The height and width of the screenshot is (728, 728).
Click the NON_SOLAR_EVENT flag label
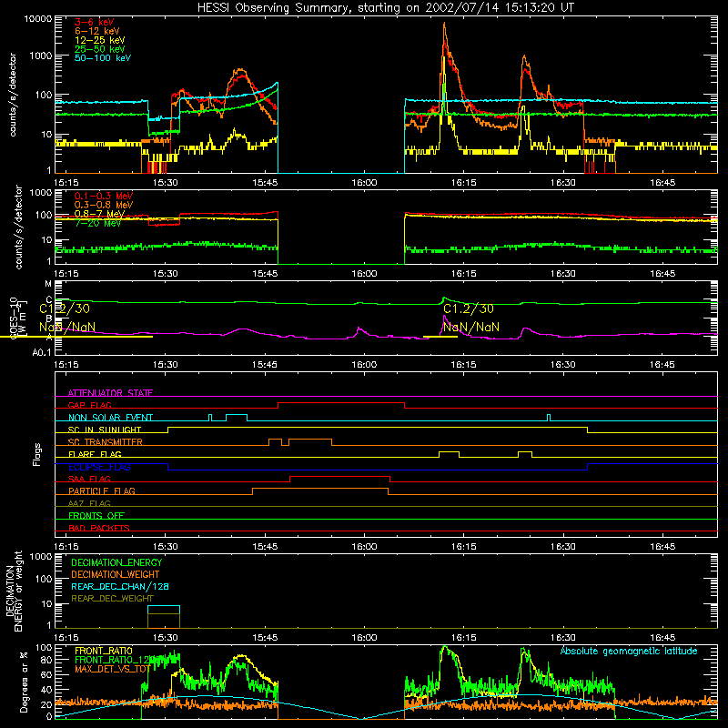[x=110, y=418]
